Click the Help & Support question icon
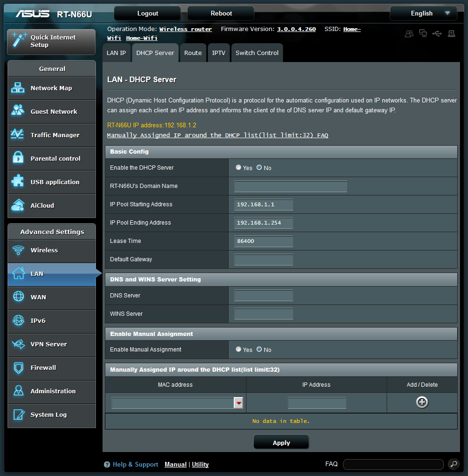The width and height of the screenshot is (468, 476). 107,464
